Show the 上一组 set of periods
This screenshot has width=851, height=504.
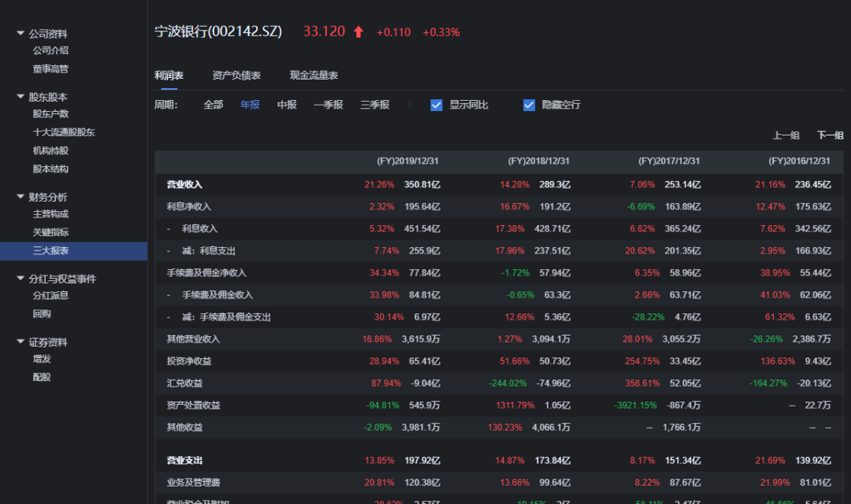pyautogui.click(x=786, y=135)
